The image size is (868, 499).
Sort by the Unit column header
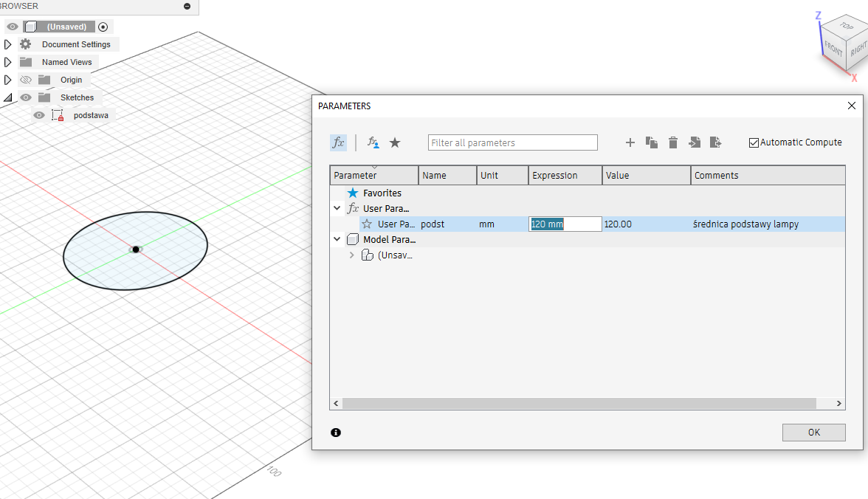(x=502, y=175)
